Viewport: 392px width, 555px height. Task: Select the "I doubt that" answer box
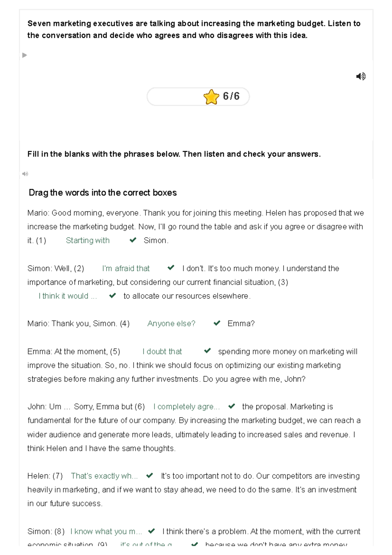[x=162, y=352]
